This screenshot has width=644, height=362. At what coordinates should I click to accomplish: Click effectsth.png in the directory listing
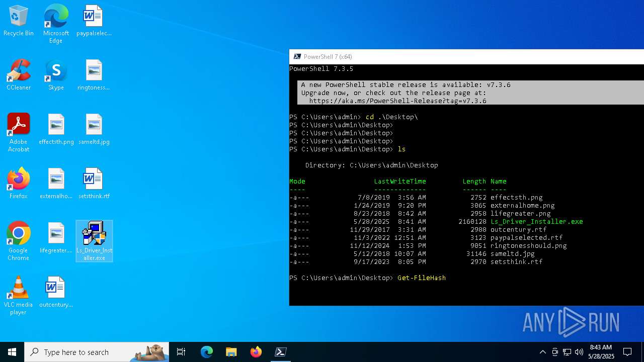point(517,198)
